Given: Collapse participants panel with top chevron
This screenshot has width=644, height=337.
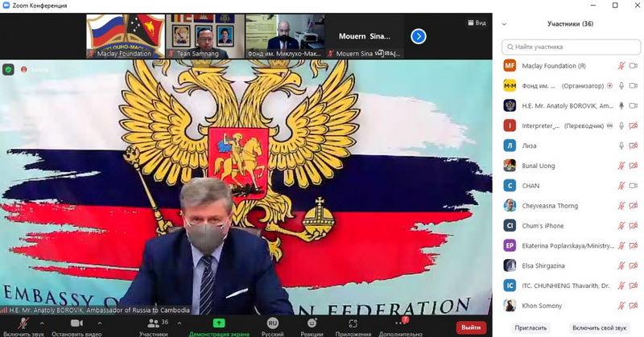Looking at the screenshot, I should [505, 24].
